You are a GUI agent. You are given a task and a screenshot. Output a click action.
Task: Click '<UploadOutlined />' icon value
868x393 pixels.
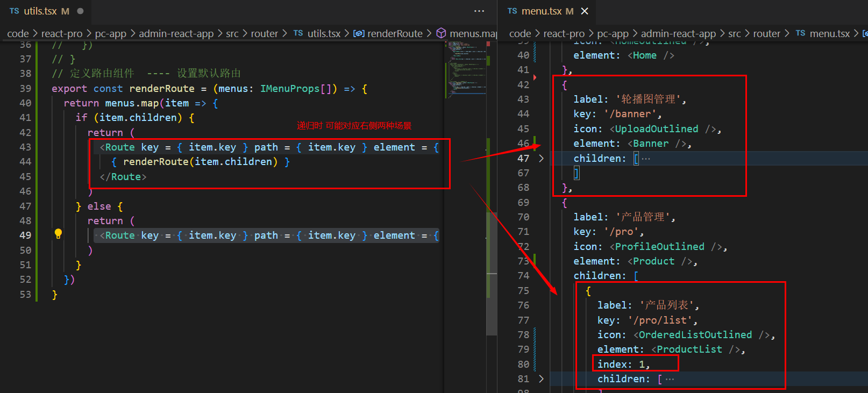(663, 128)
